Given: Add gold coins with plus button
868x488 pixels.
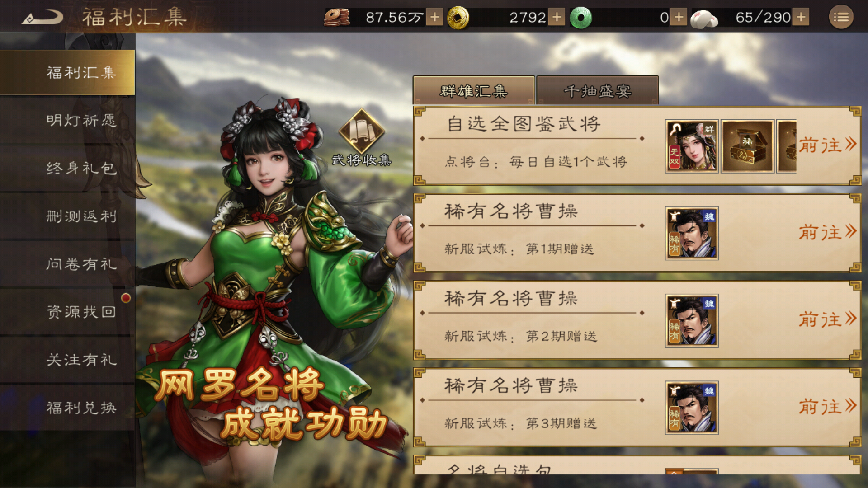Looking at the screenshot, I should 557,18.
